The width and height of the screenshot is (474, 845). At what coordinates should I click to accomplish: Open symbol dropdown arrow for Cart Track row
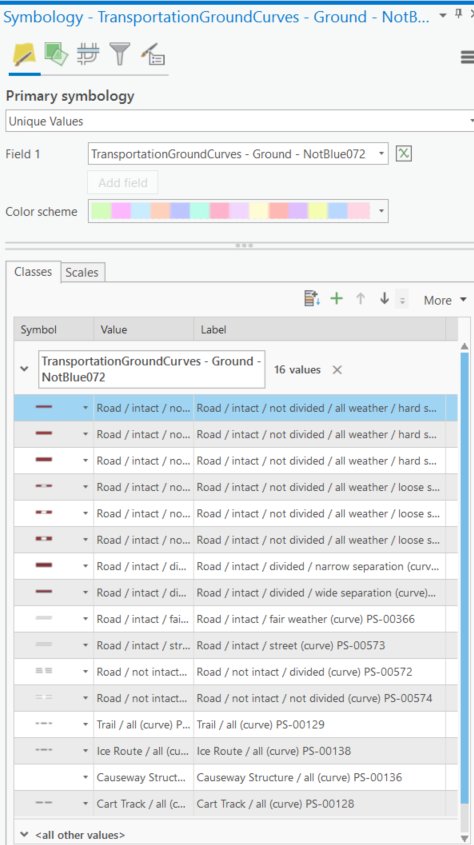coord(85,804)
